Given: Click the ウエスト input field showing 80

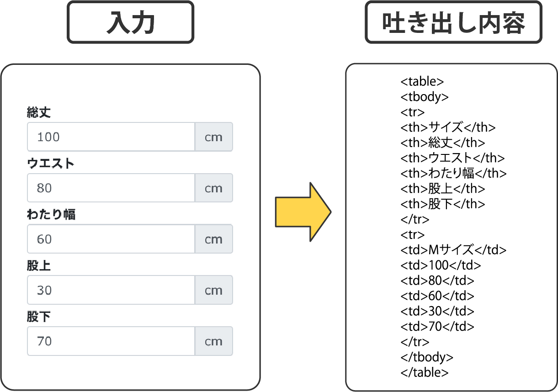Looking at the screenshot, I should click(x=111, y=188).
